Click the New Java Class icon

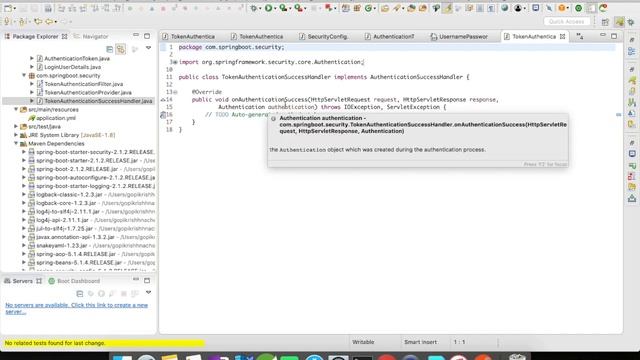point(369,8)
